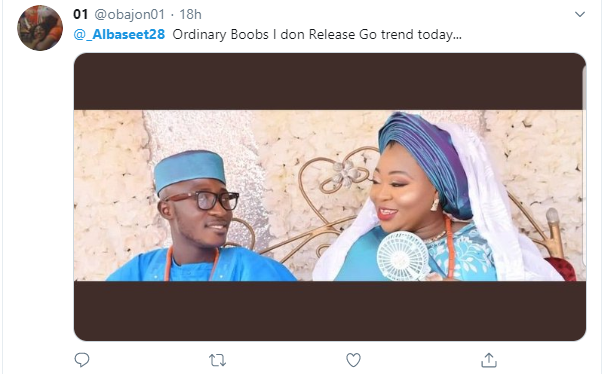603x374 pixels.
Task: Open the tweet via the 18h timestamp
Action: click(x=190, y=15)
